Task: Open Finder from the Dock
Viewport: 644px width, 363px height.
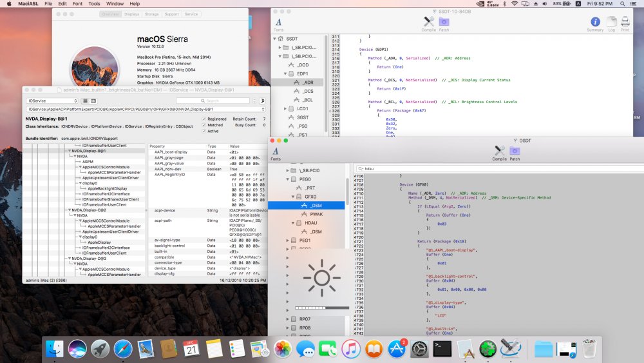Action: point(55,349)
